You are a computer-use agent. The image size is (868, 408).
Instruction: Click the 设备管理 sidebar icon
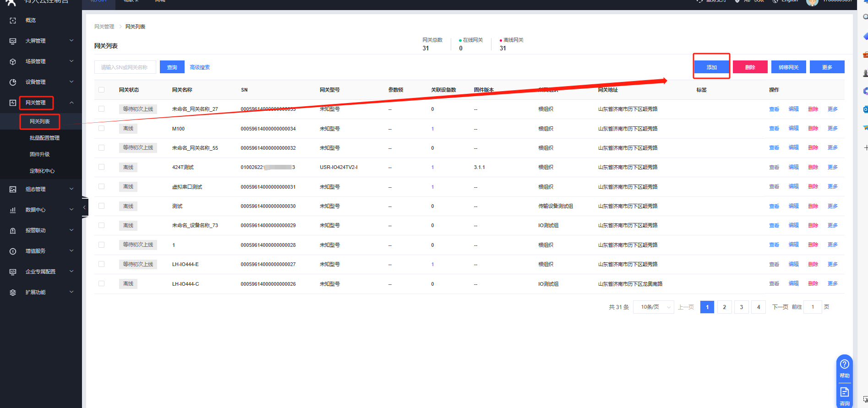pos(13,82)
